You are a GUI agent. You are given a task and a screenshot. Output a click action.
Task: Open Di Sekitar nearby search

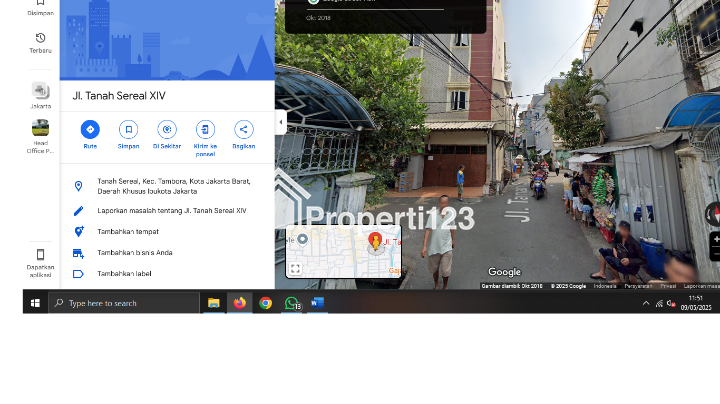(167, 130)
